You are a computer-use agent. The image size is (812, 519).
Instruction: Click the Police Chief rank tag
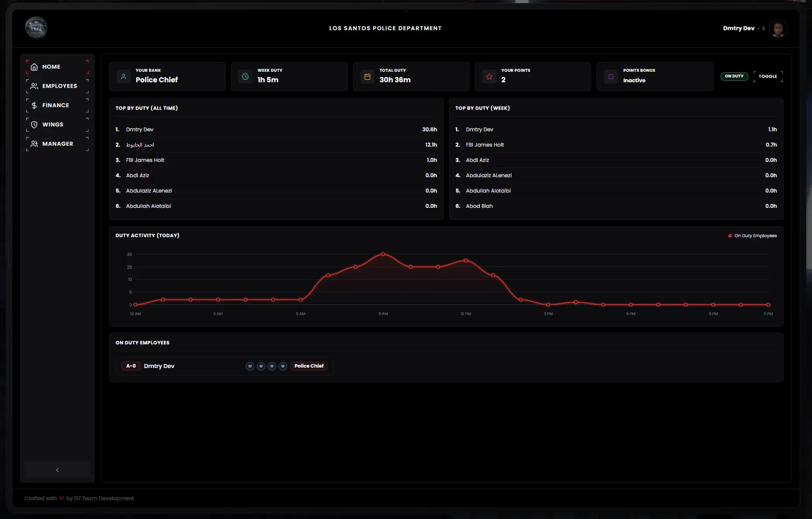pos(309,366)
